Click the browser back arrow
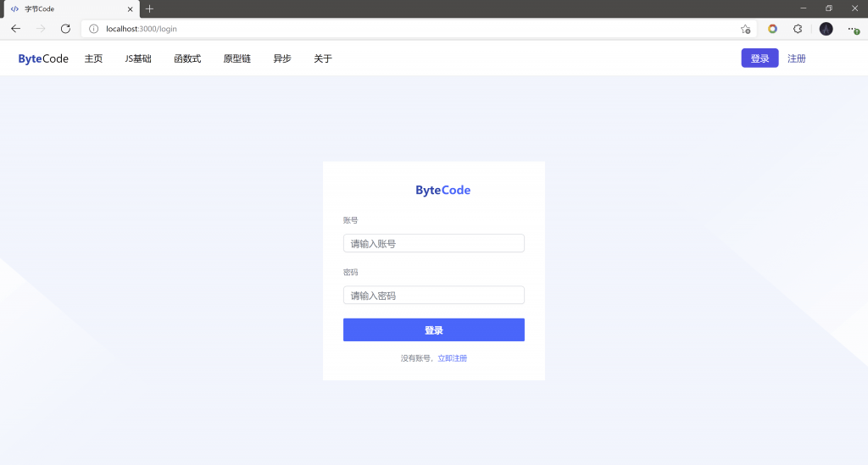Screen dimensions: 868x465 [x=15, y=29]
